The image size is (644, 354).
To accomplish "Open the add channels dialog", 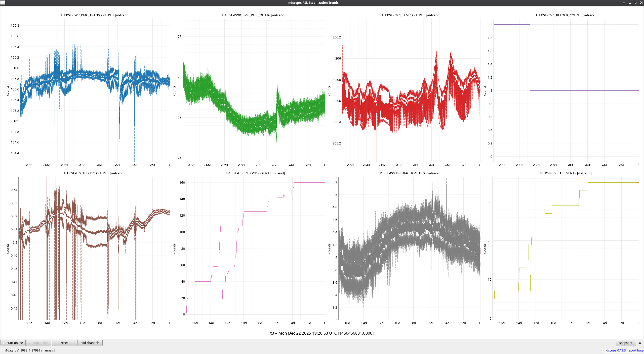I will coord(90,343).
